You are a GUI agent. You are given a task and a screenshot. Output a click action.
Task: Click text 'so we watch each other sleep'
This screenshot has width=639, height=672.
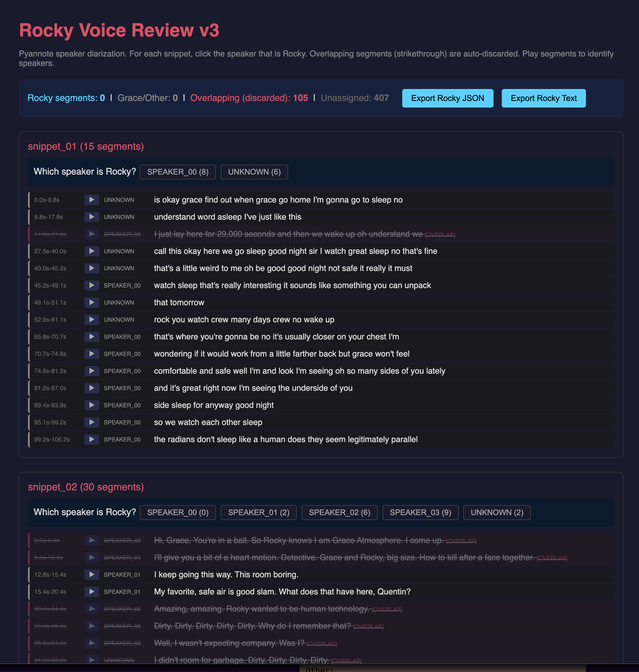click(x=208, y=422)
